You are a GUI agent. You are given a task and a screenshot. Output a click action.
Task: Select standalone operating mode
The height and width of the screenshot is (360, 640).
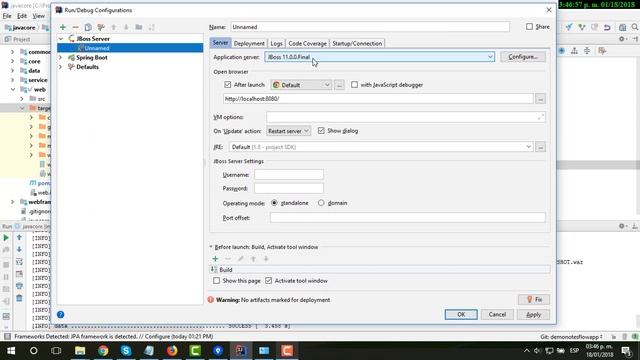pyautogui.click(x=274, y=203)
